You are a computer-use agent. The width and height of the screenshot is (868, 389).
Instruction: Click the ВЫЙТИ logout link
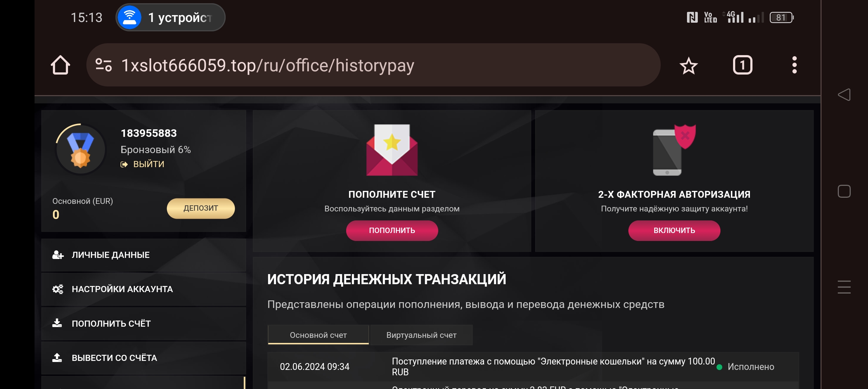pyautogui.click(x=143, y=164)
